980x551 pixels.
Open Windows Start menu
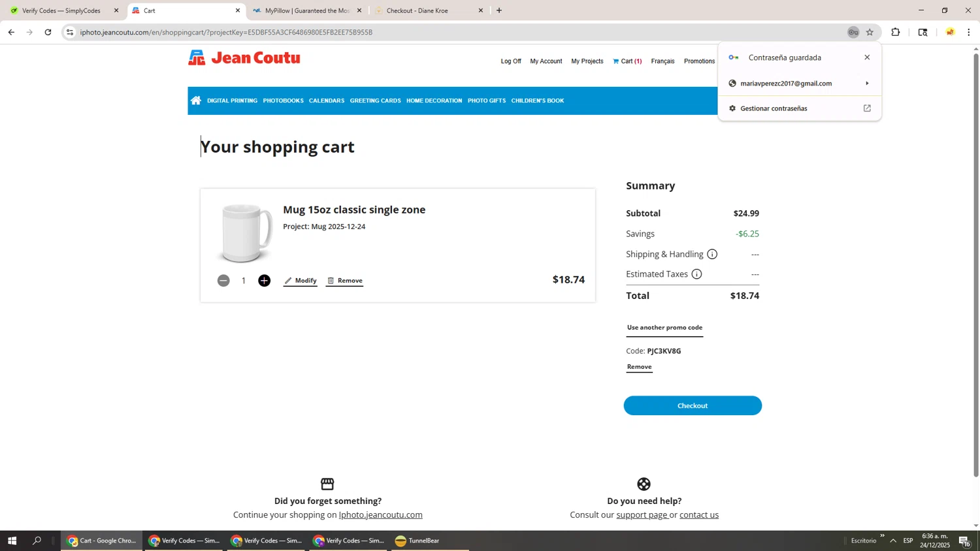click(x=12, y=541)
